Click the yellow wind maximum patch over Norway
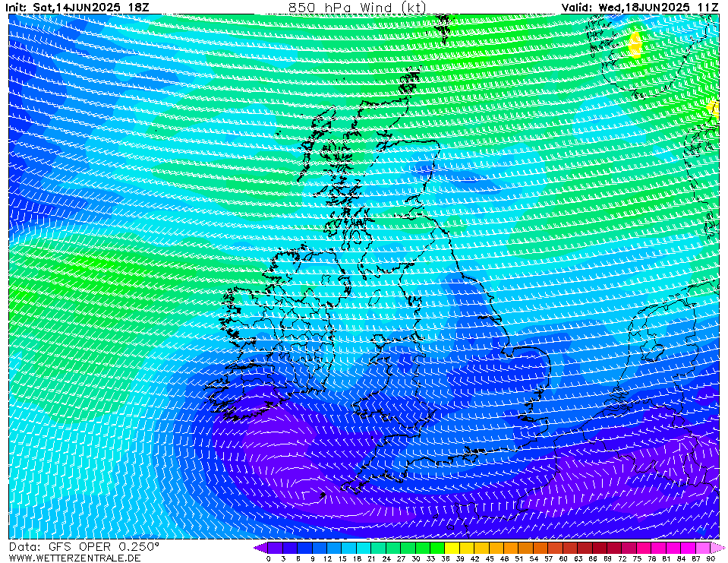 pos(635,45)
